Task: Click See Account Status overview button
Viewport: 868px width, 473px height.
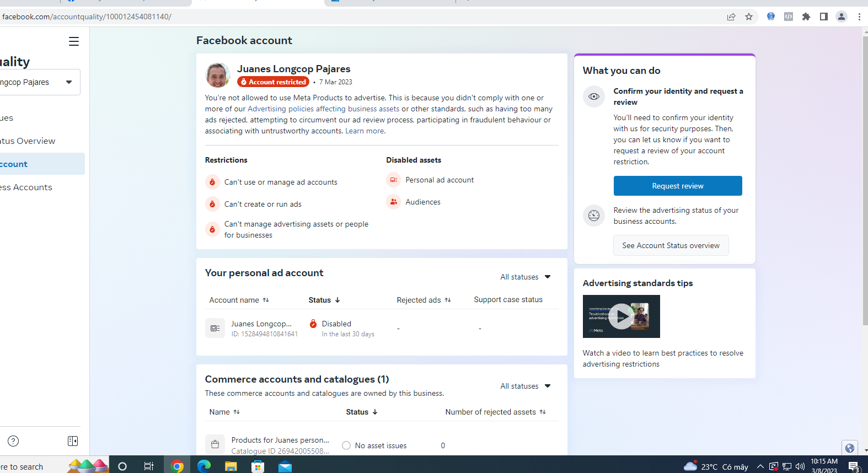Action: (x=671, y=245)
